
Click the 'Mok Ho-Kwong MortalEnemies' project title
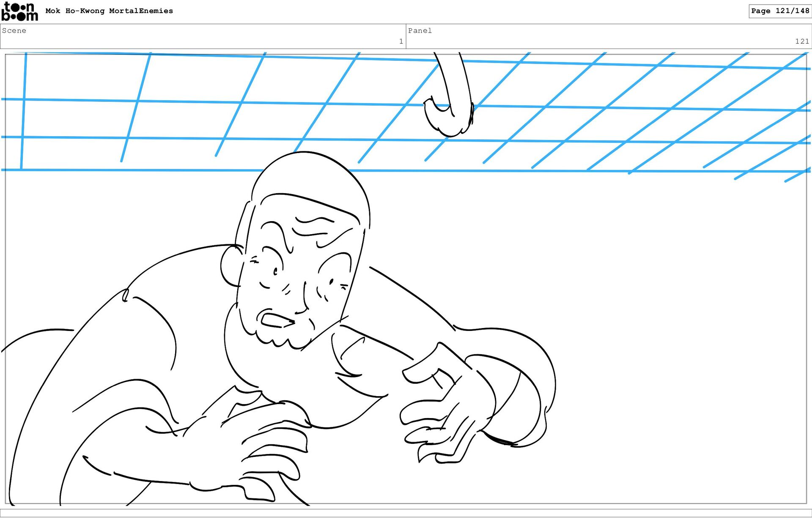pyautogui.click(x=109, y=11)
